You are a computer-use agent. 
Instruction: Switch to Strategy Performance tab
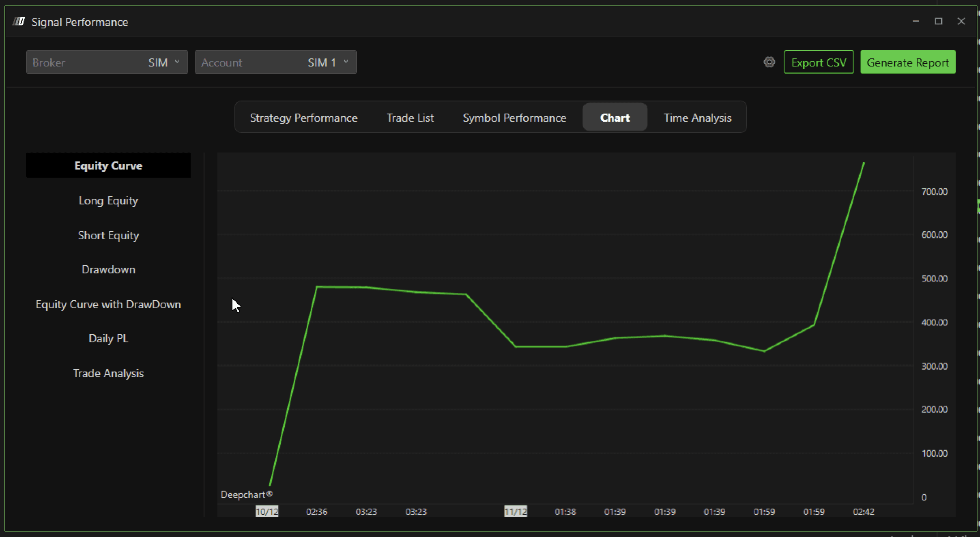tap(303, 118)
